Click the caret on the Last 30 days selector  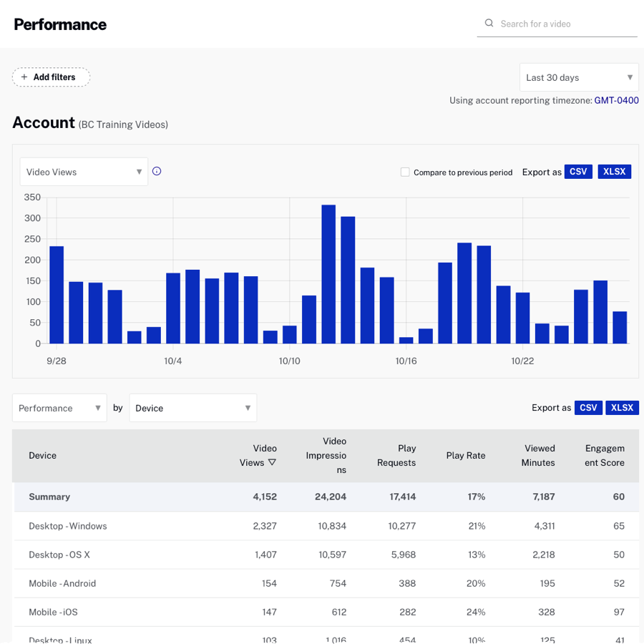pyautogui.click(x=630, y=77)
